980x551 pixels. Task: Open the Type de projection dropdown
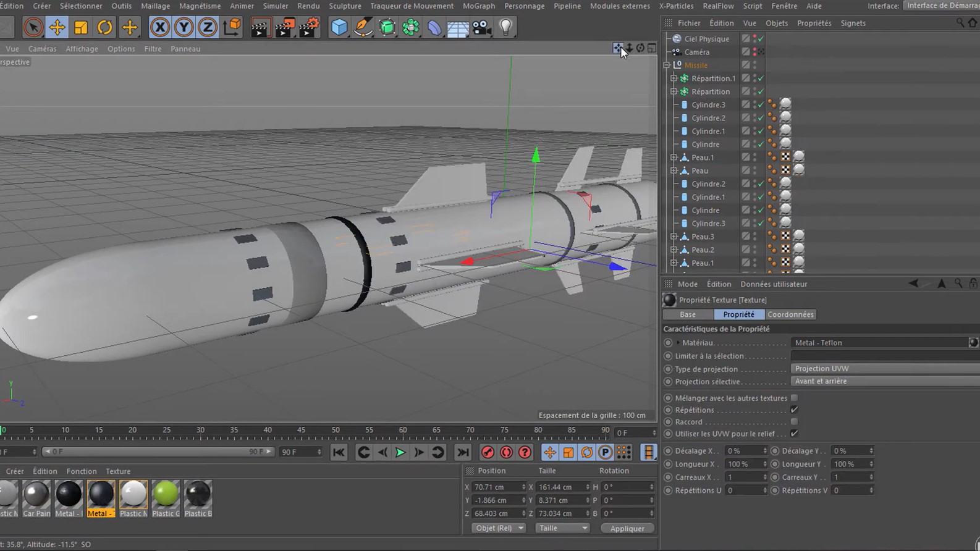pos(885,369)
